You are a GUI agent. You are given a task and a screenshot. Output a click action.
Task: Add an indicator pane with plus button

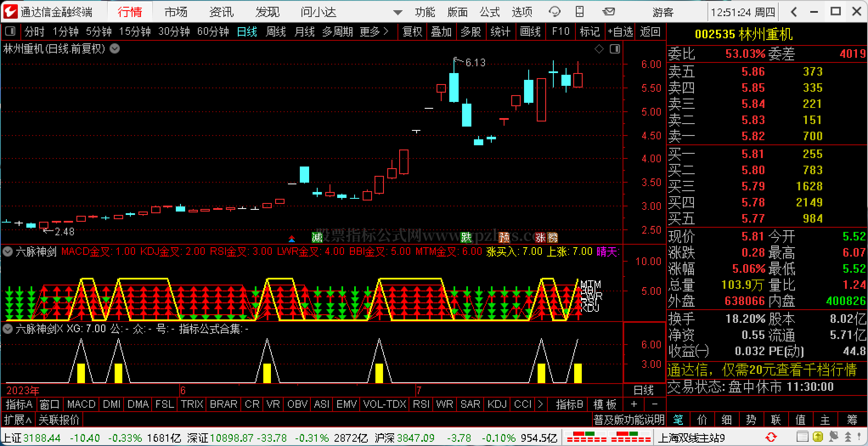[634, 404]
